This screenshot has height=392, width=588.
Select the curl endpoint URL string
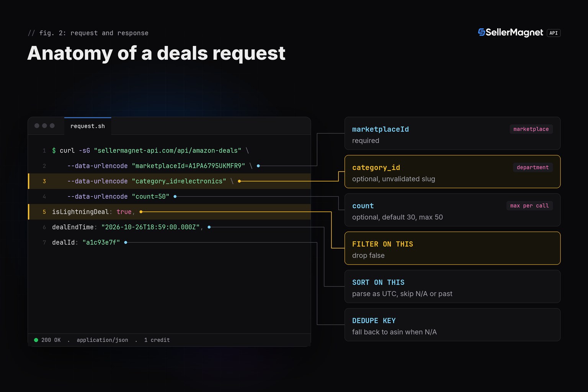coord(168,150)
